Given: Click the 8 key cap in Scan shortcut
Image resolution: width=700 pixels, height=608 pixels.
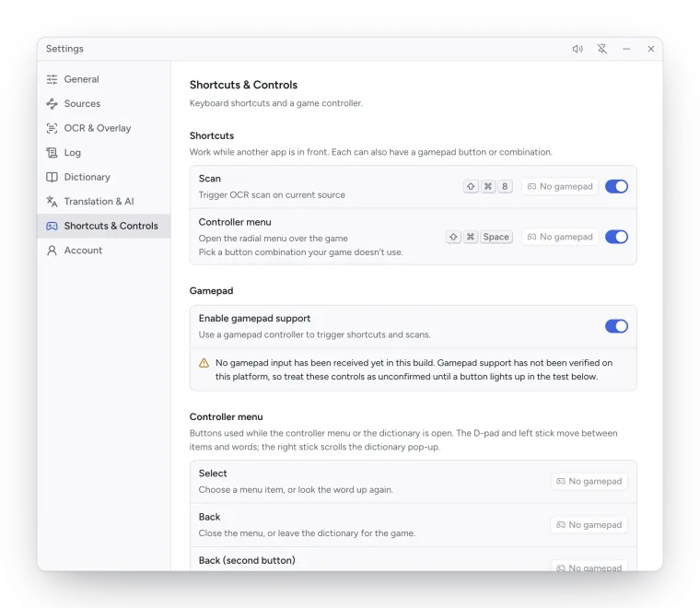Looking at the screenshot, I should click(x=505, y=187).
